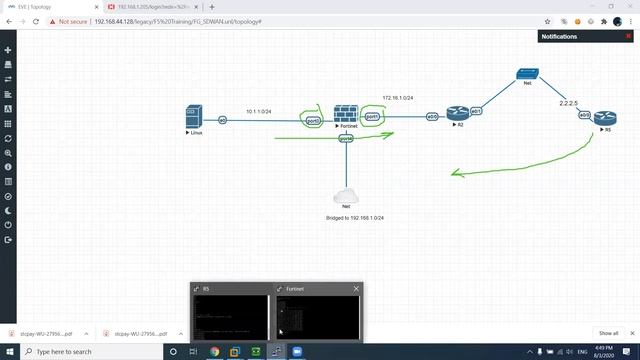This screenshot has width=640, height=360.
Task: Open the Nodes list sidebar icon
Action: tap(8, 64)
